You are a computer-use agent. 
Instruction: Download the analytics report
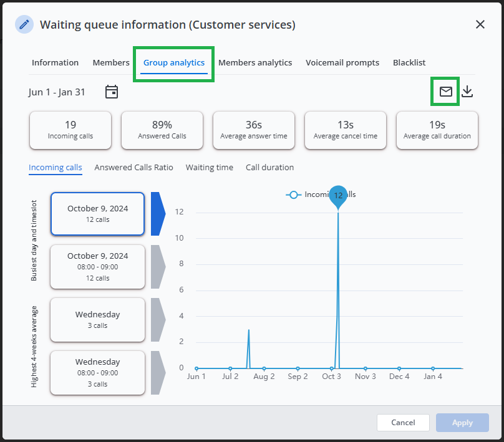point(467,92)
